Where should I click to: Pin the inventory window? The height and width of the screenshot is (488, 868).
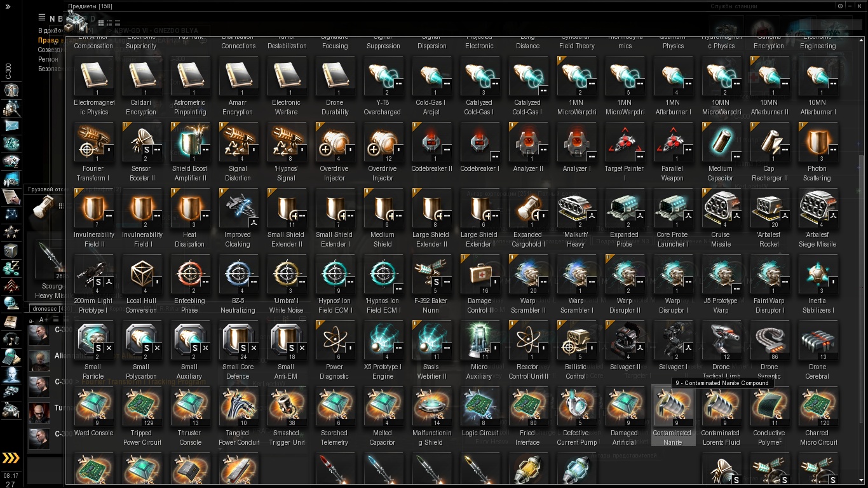pyautogui.click(x=841, y=6)
